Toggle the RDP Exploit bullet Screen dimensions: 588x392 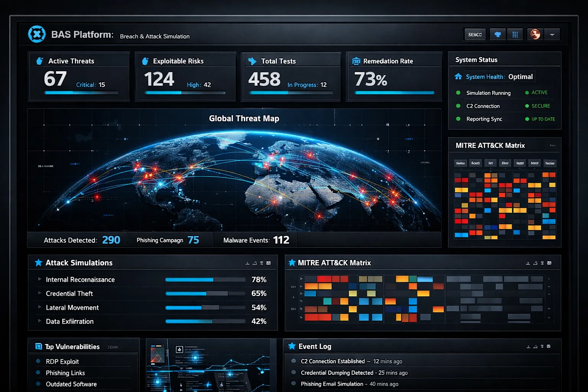point(38,361)
